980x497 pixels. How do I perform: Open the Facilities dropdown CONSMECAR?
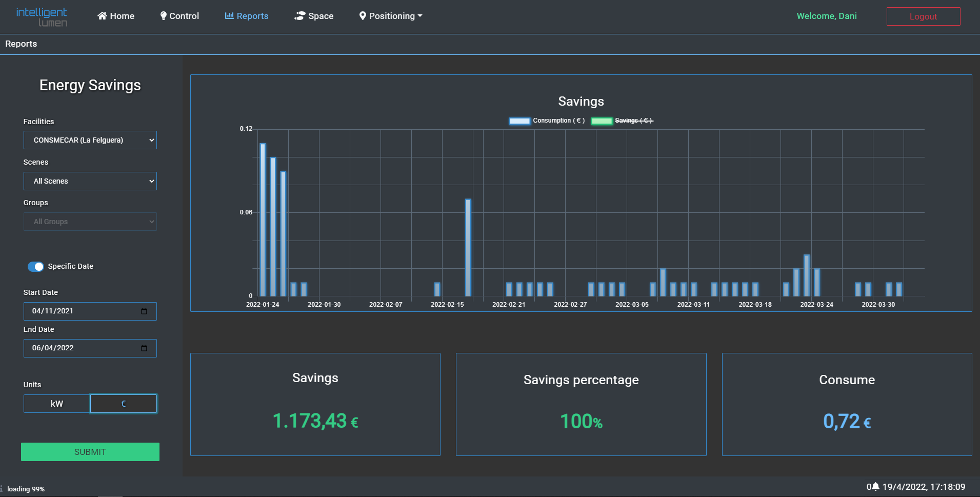[x=90, y=140]
